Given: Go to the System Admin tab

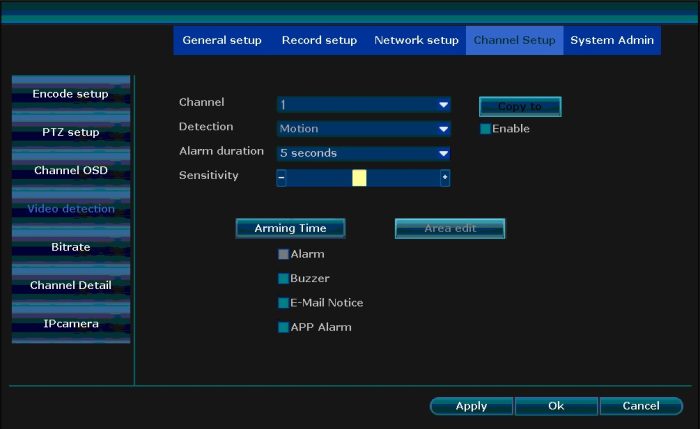Looking at the screenshot, I should (x=612, y=41).
